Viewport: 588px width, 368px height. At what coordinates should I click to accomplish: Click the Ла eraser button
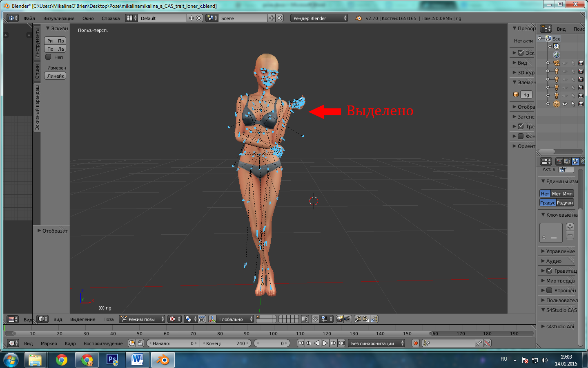61,49
